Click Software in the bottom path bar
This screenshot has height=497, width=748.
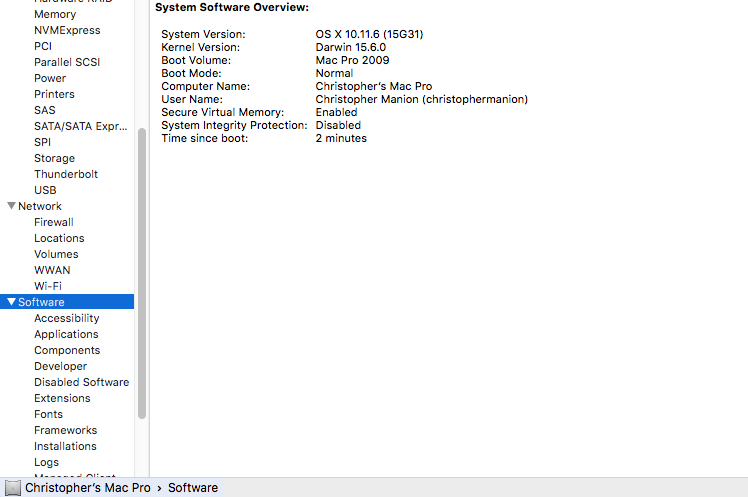[193, 488]
